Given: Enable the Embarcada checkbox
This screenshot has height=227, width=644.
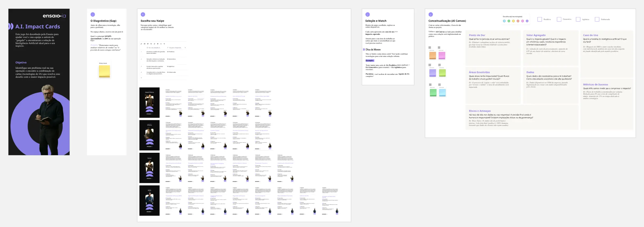Looking at the screenshot, I should [597, 19].
